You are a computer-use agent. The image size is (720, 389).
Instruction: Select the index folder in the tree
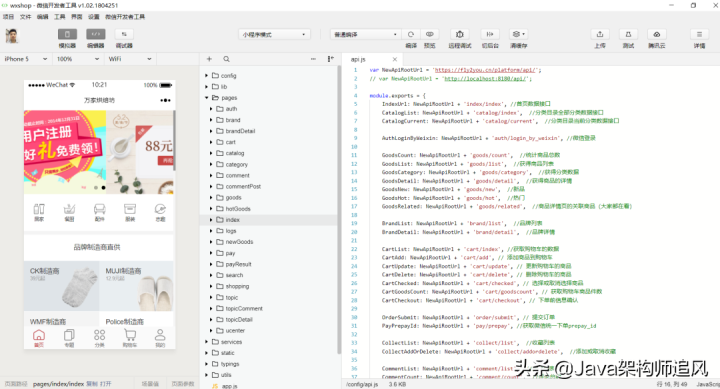click(x=268, y=220)
